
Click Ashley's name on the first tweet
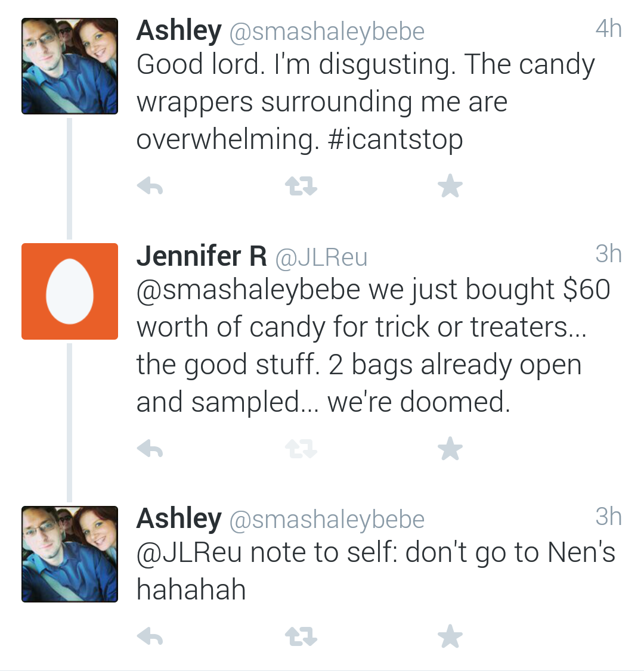pyautogui.click(x=179, y=30)
